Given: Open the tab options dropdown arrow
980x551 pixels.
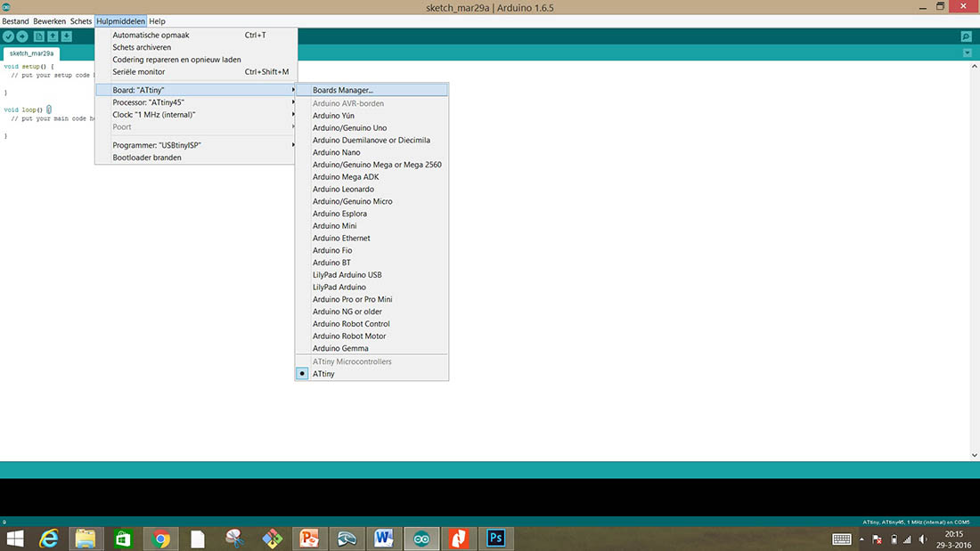Looking at the screenshot, I should 967,53.
